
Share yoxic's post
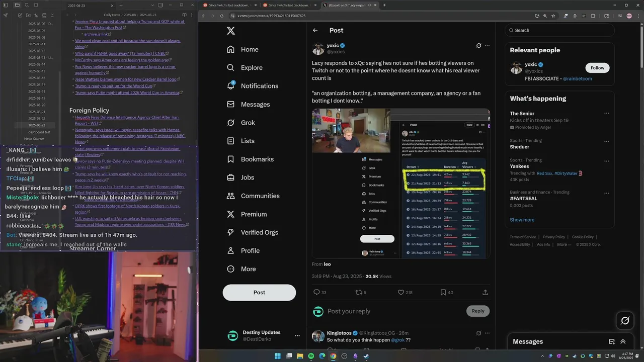(x=485, y=292)
